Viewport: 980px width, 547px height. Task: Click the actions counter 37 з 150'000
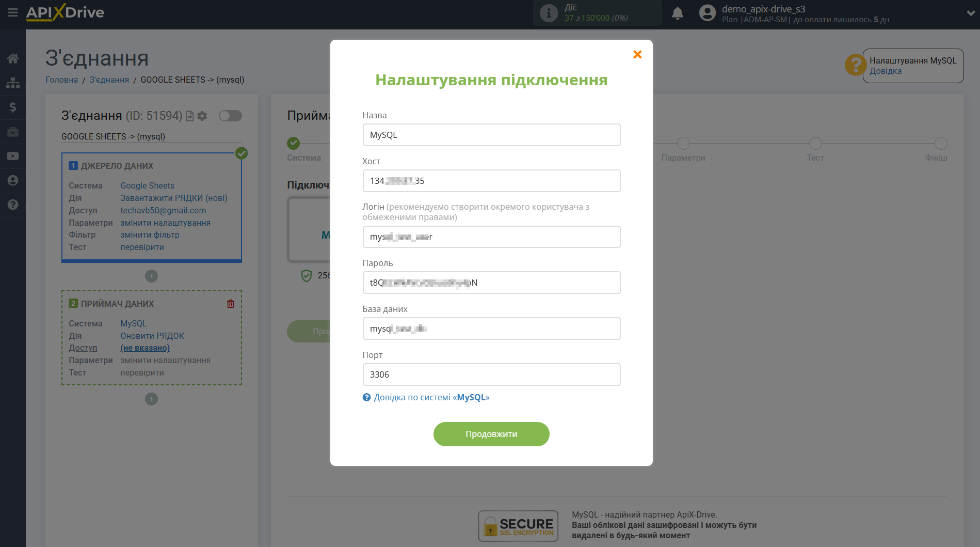(x=596, y=18)
